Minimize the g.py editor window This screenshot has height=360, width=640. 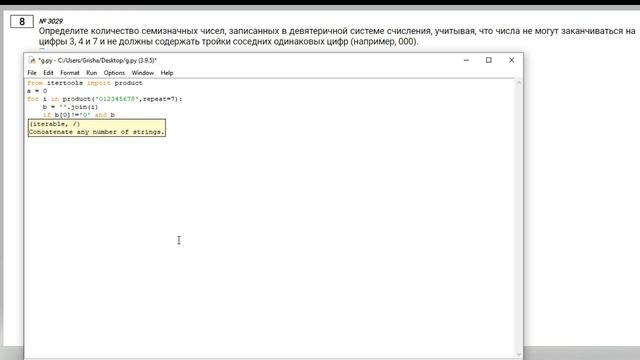click(x=466, y=60)
